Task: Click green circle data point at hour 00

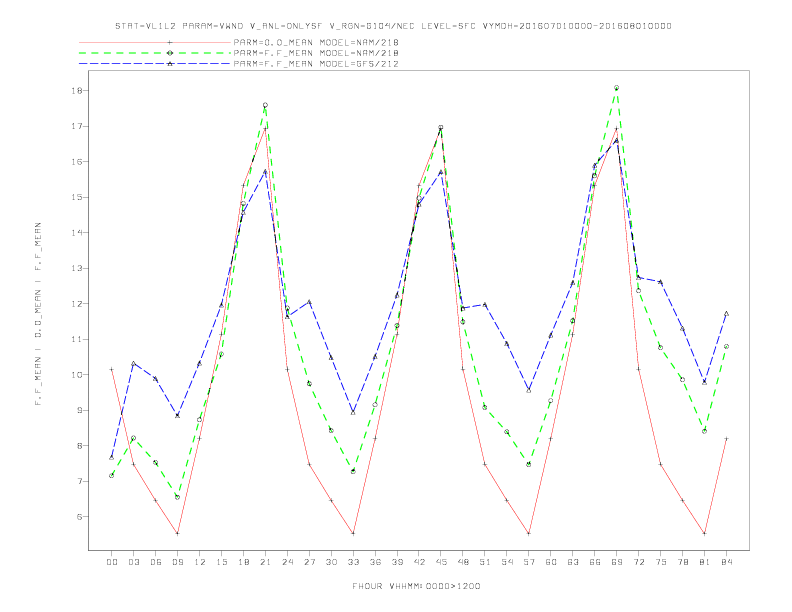Action: (x=112, y=476)
